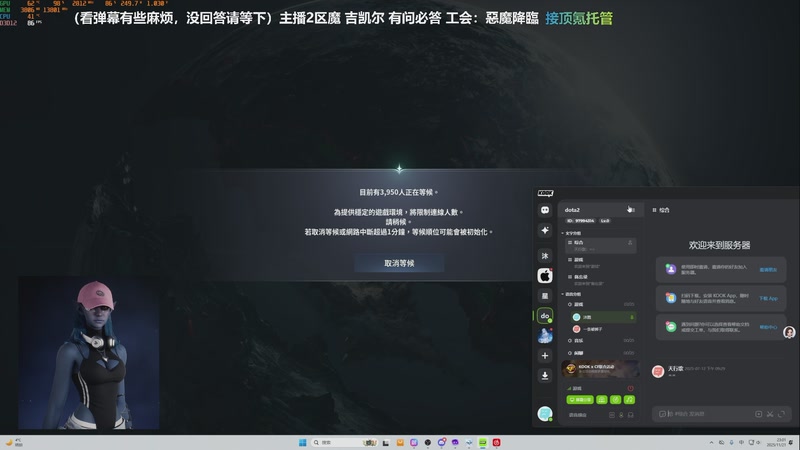Open the KOOK discover sparkle icon

click(544, 230)
